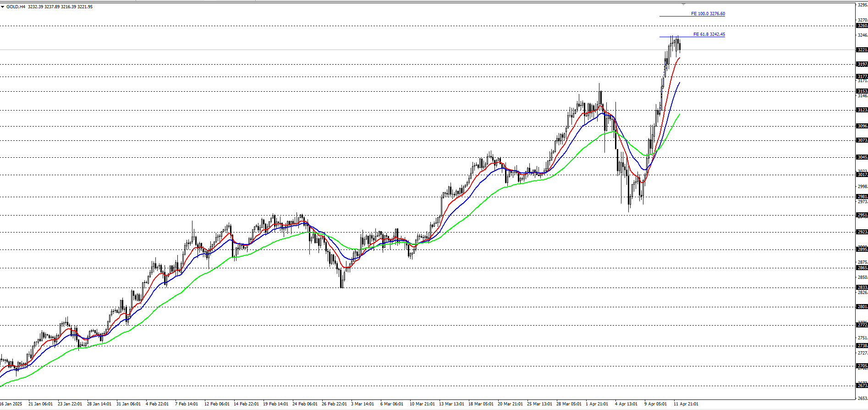Viewport: 868px width, 410px height.
Task: Click the 2981 price level label
Action: pyautogui.click(x=862, y=197)
